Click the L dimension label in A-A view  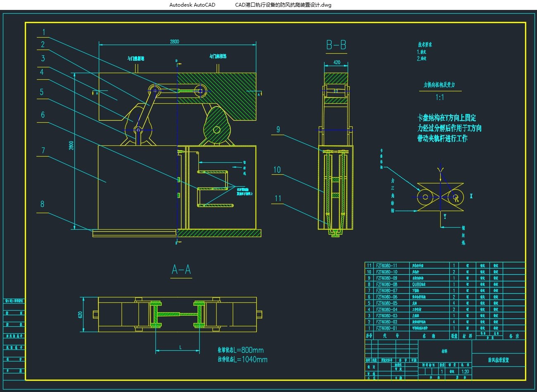181,347
